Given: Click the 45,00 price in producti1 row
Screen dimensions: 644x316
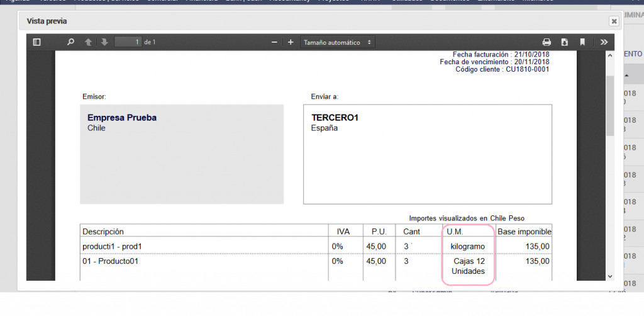Looking at the screenshot, I should (x=376, y=247).
